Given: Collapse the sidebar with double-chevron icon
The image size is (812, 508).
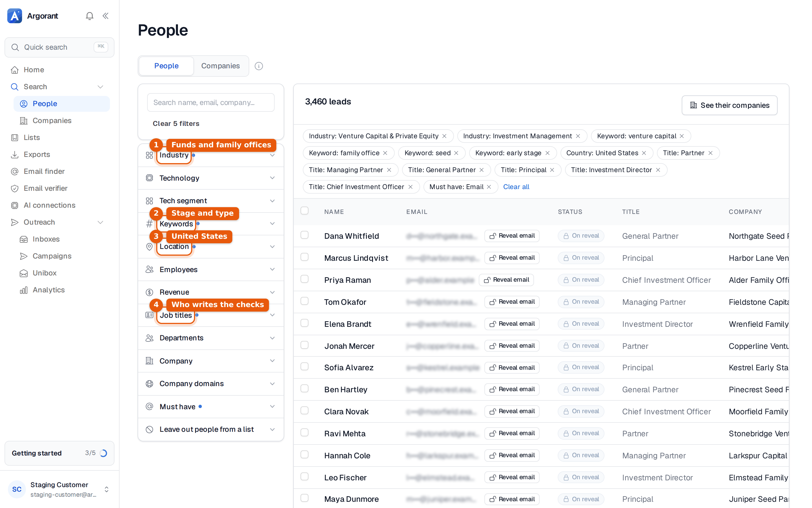Looking at the screenshot, I should coord(105,16).
